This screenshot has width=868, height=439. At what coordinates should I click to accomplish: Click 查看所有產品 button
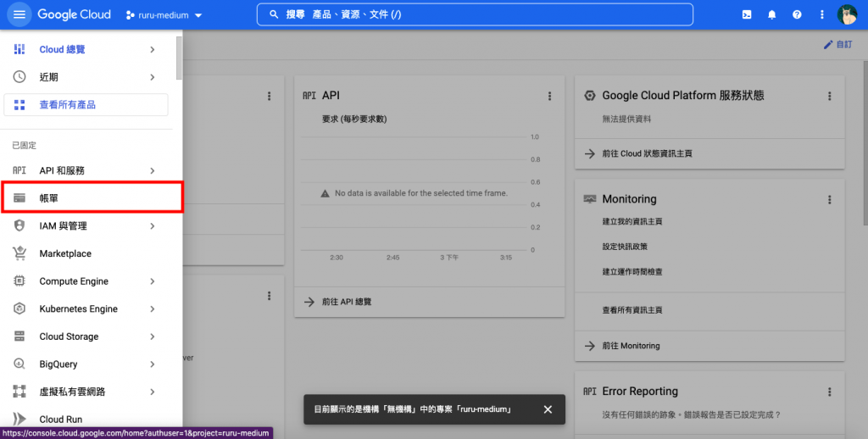86,104
